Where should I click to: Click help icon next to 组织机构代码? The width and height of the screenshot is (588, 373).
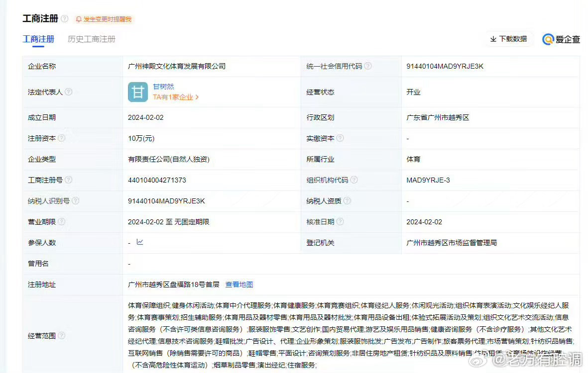353,180
